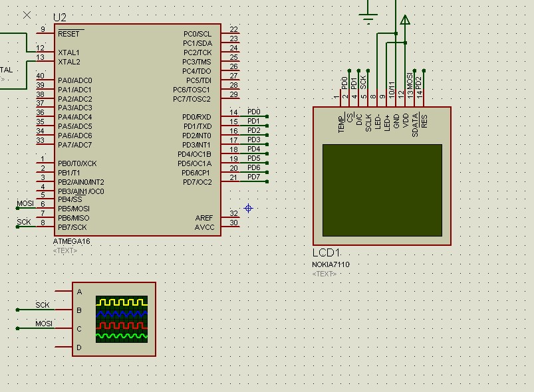The width and height of the screenshot is (534, 392).
Task: Select the GND pin name on LCD1
Action: pos(396,121)
